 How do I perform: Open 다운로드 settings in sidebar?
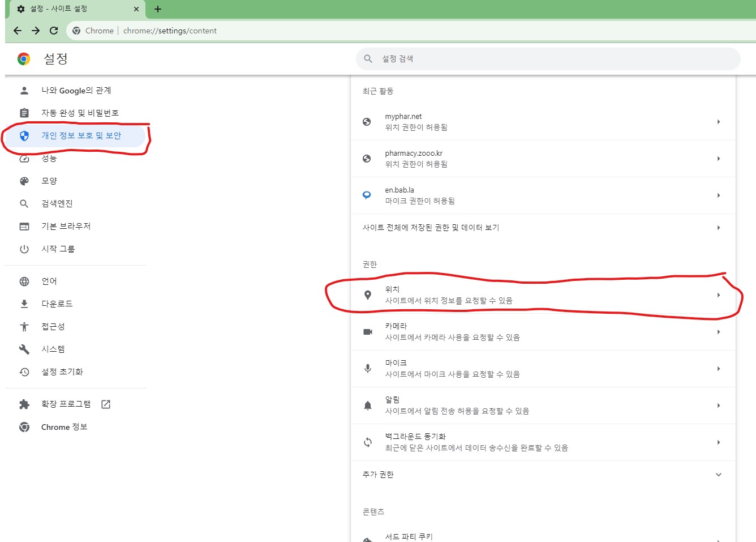[x=57, y=304]
